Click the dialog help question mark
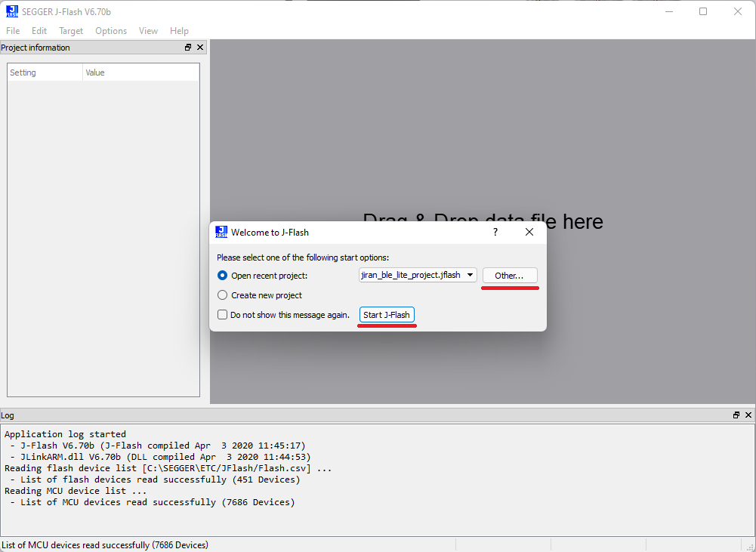756x552 pixels. pos(495,232)
